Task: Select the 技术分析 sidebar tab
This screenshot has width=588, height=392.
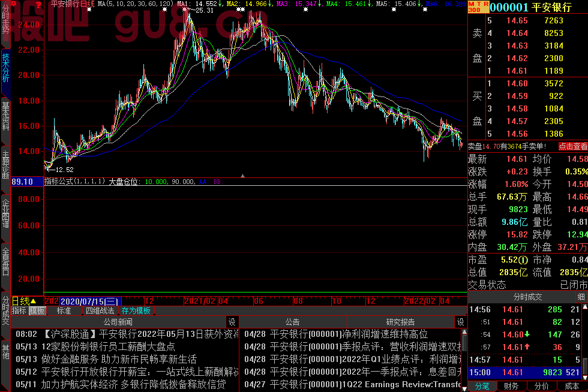Action: tap(5, 68)
